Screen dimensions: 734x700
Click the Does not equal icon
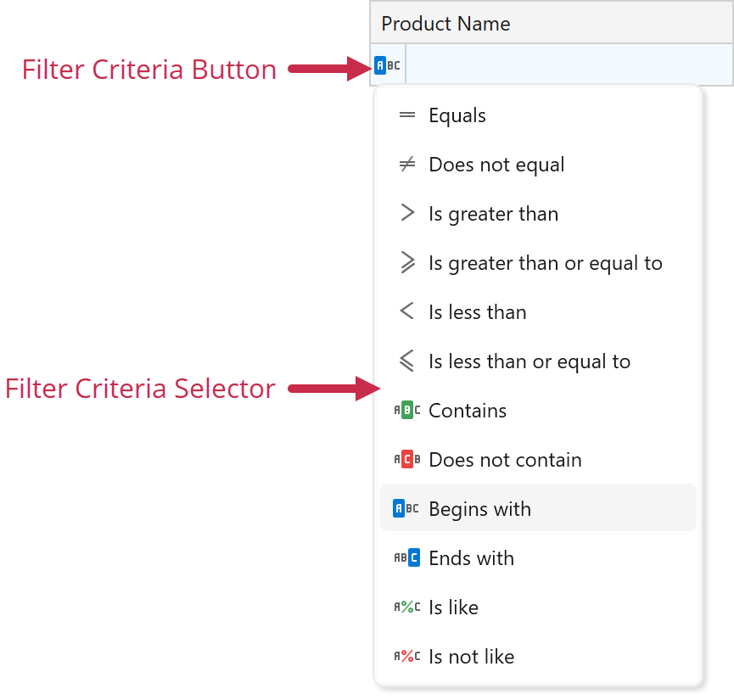(x=407, y=165)
